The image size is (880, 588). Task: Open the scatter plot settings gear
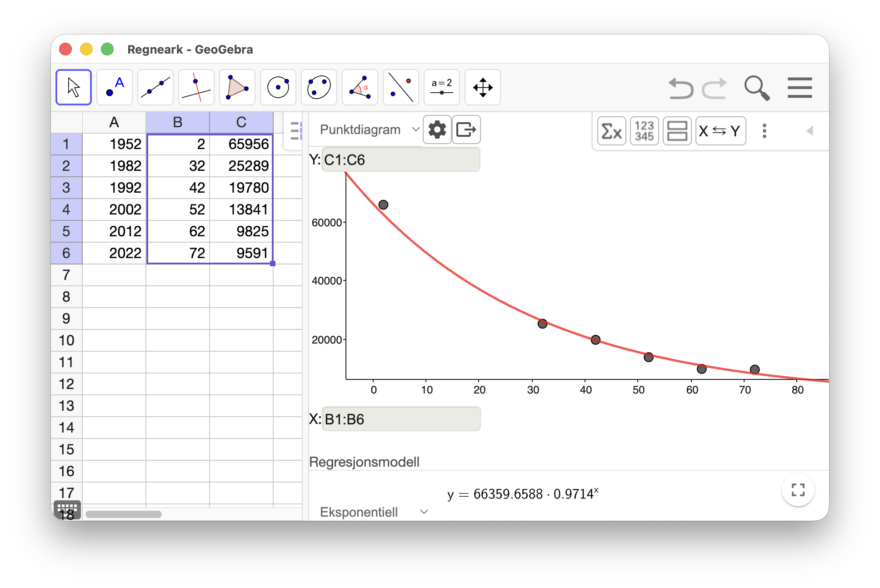pos(437,130)
